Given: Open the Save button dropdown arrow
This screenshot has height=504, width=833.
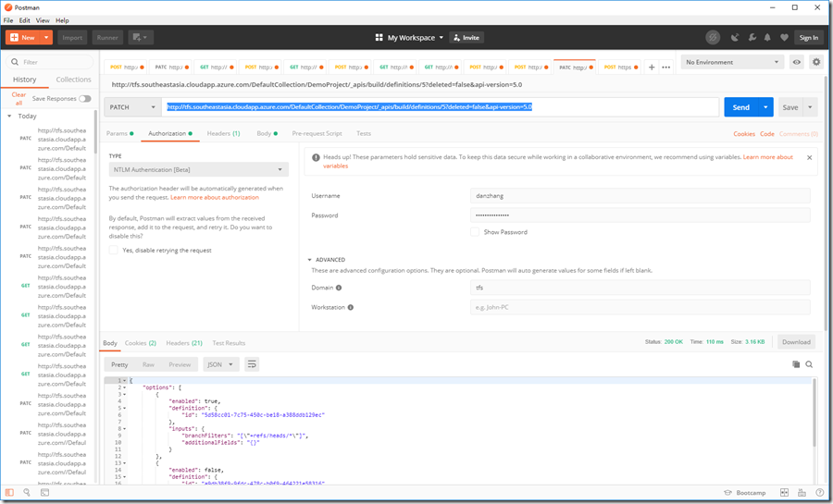Looking at the screenshot, I should 810,107.
